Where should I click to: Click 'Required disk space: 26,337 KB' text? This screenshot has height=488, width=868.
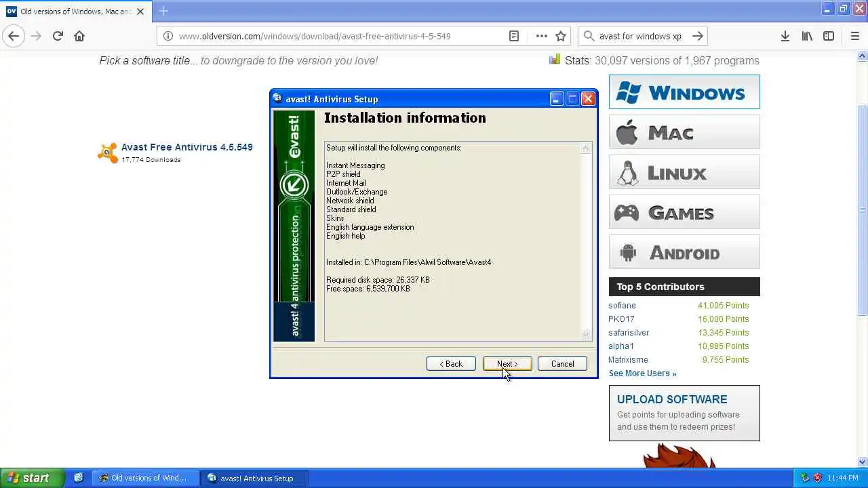[378, 280]
